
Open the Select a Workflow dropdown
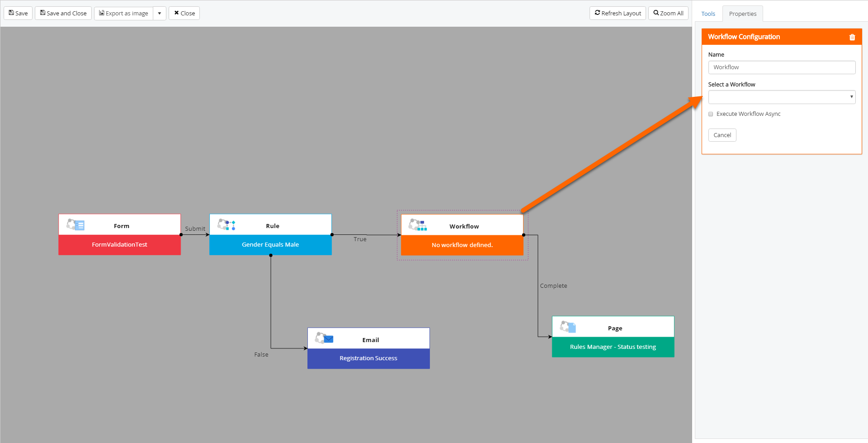(x=782, y=97)
